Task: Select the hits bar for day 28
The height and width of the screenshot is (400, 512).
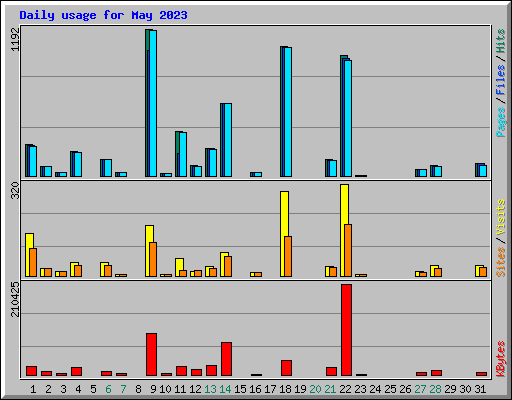Action: 436,171
